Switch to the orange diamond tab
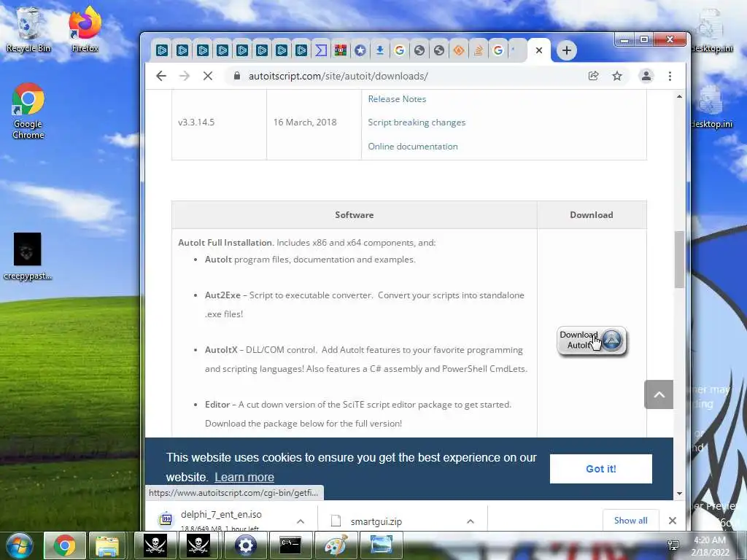The height and width of the screenshot is (560, 747). 459,50
